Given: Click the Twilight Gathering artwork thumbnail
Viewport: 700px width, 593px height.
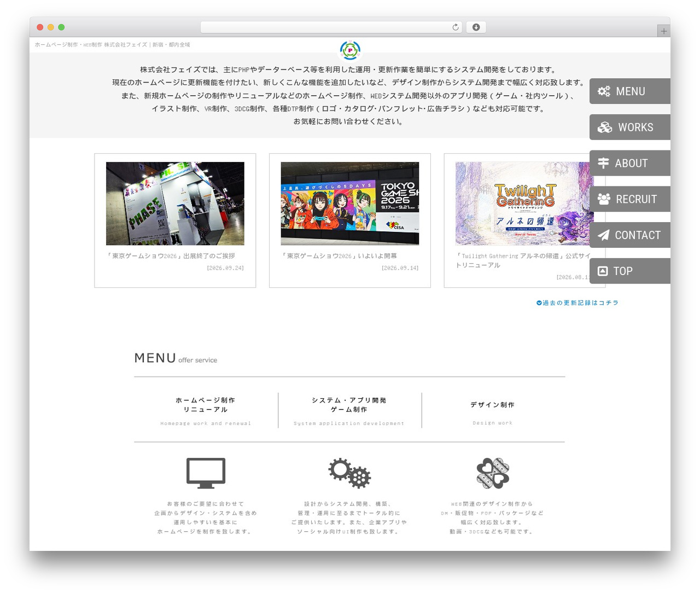Looking at the screenshot, I should 524,204.
